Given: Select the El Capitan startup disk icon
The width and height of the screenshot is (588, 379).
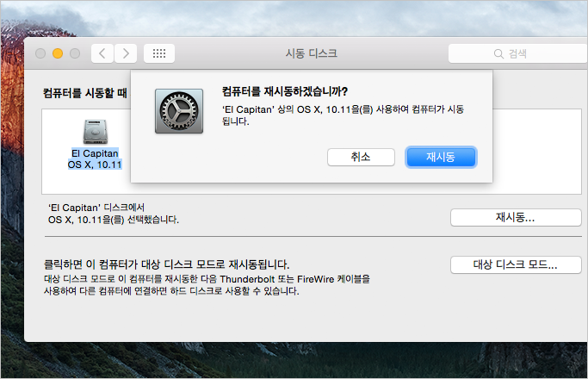Looking at the screenshot, I should click(x=96, y=132).
